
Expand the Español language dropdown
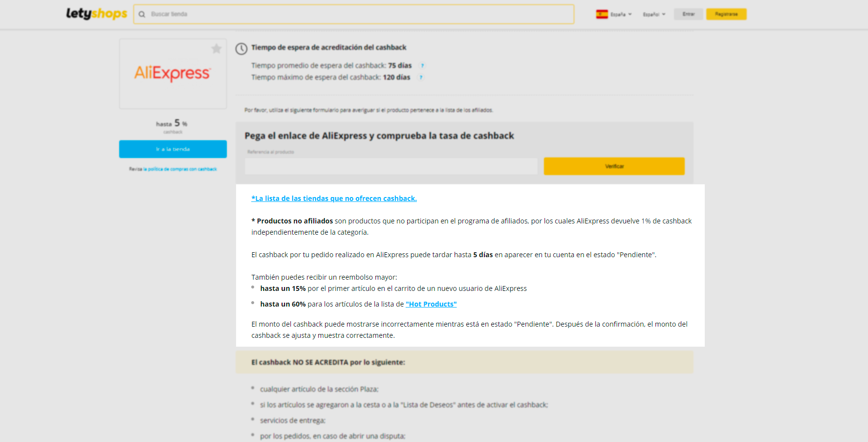[654, 14]
